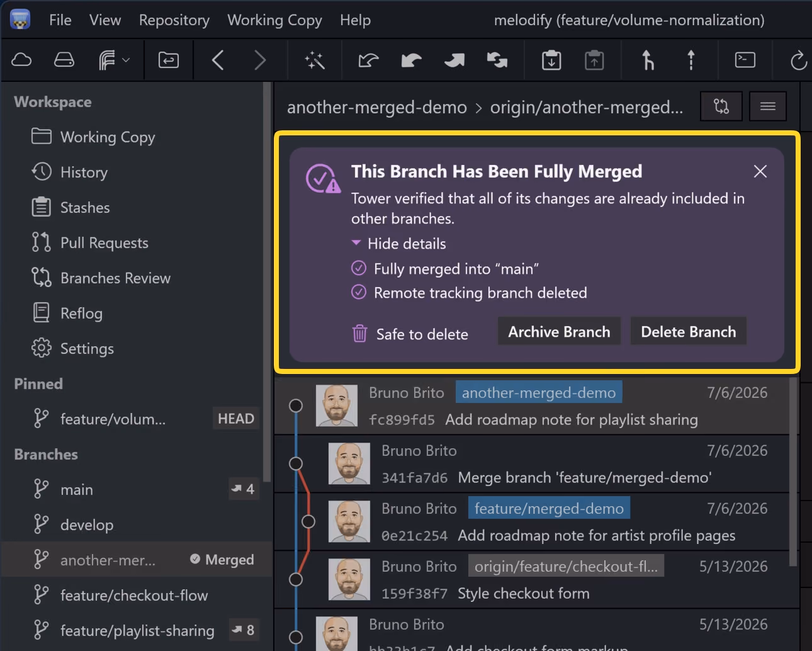
Task: Open the cloud services view icon
Action: (x=21, y=60)
